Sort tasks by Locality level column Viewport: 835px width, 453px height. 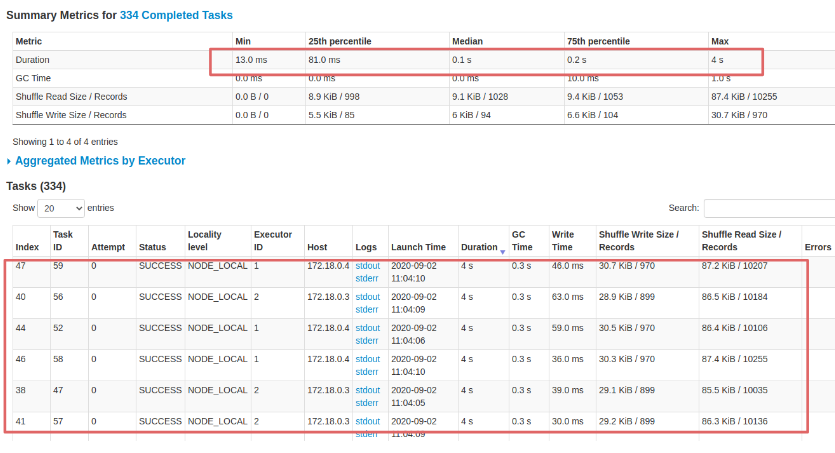coord(204,241)
